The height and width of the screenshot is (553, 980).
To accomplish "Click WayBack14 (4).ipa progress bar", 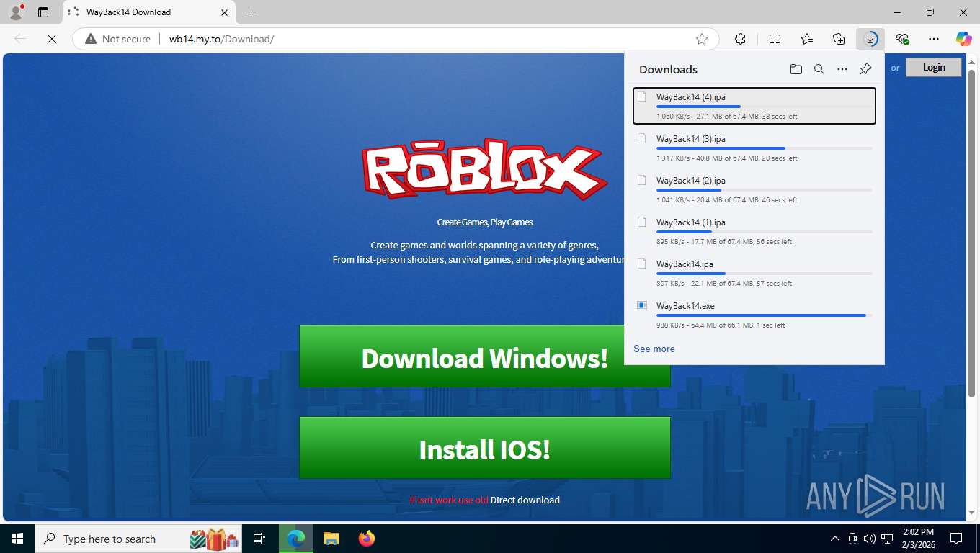I will click(764, 107).
